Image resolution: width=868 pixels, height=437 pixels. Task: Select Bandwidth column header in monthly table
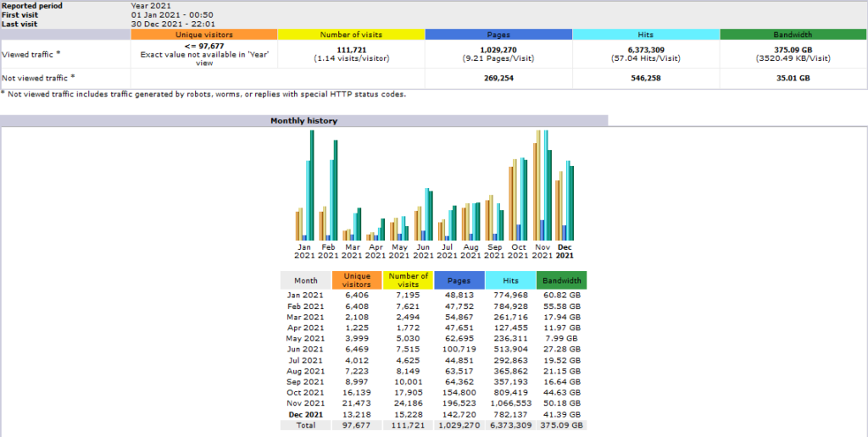(561, 280)
